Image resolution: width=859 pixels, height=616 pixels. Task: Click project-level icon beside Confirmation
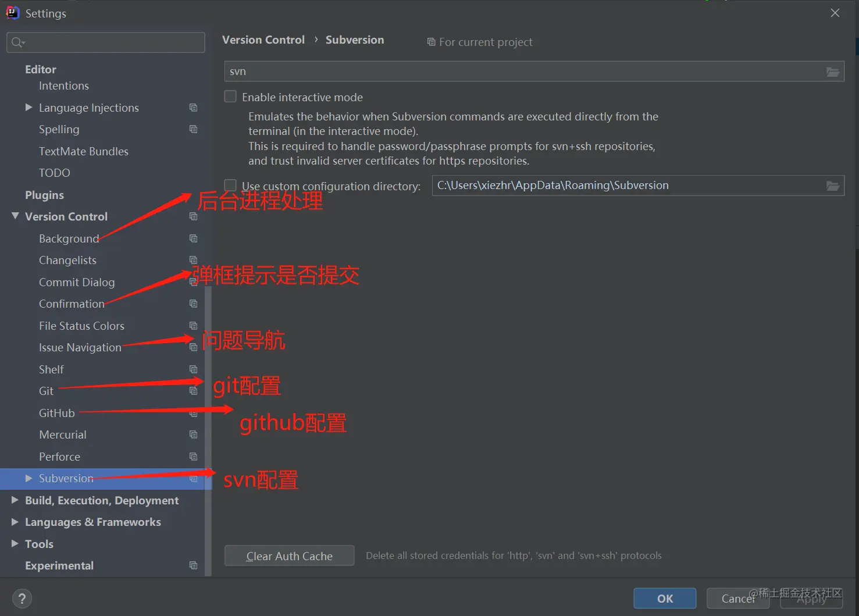coord(194,304)
